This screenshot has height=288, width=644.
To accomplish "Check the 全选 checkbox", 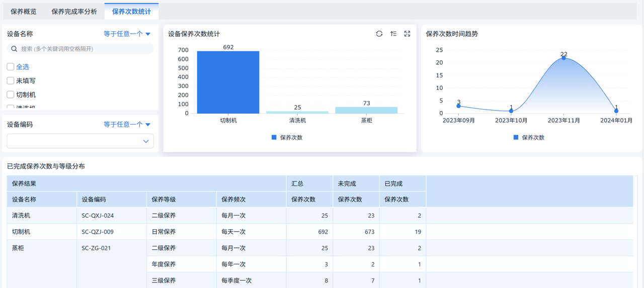I will pyautogui.click(x=10, y=66).
